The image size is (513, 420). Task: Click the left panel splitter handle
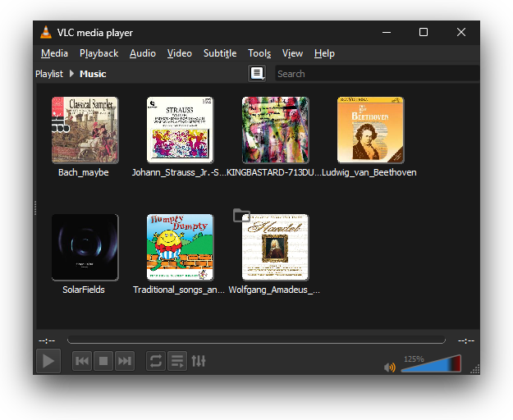tap(35, 208)
